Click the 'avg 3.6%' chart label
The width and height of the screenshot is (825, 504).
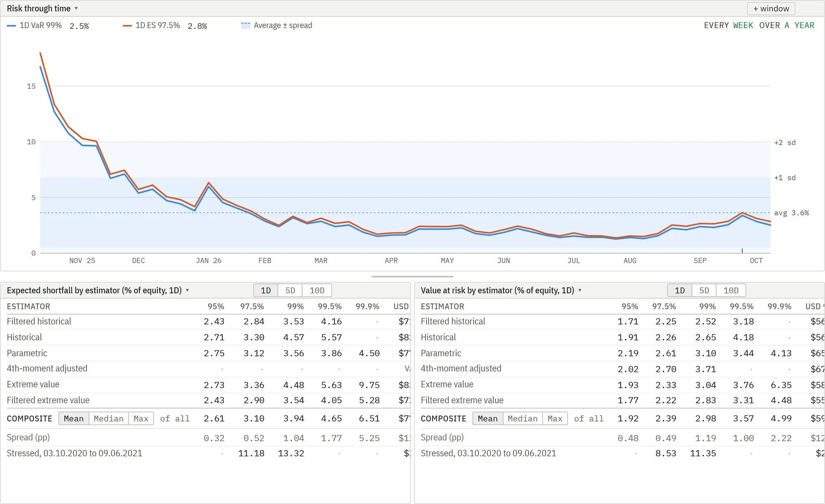coord(791,213)
